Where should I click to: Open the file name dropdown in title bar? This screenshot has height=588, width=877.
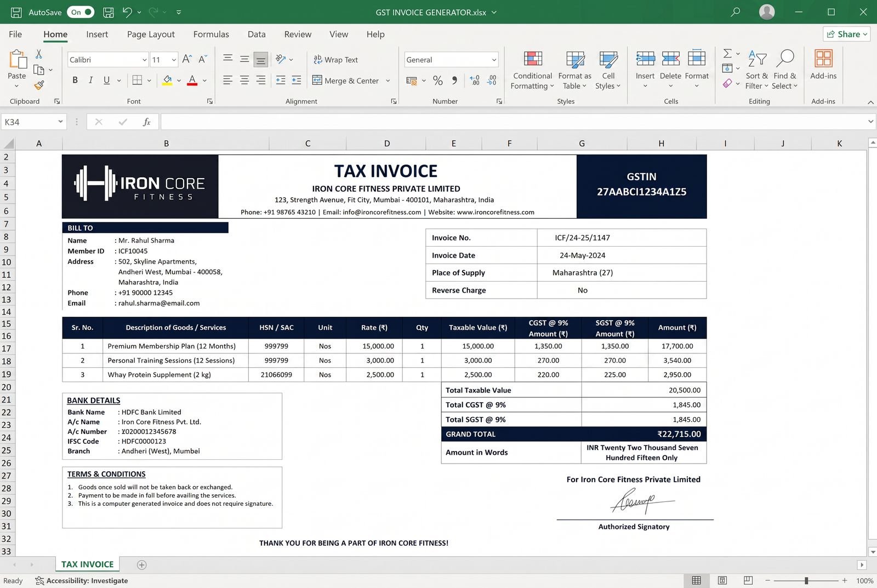point(494,12)
